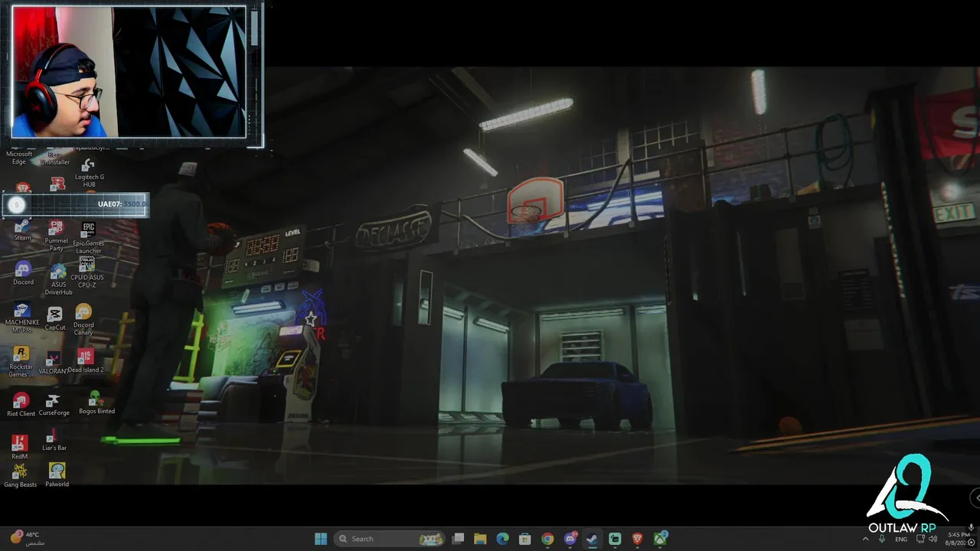This screenshot has width=980, height=551.
Task: Select the CapCut desktop icon
Action: pyautogui.click(x=55, y=318)
